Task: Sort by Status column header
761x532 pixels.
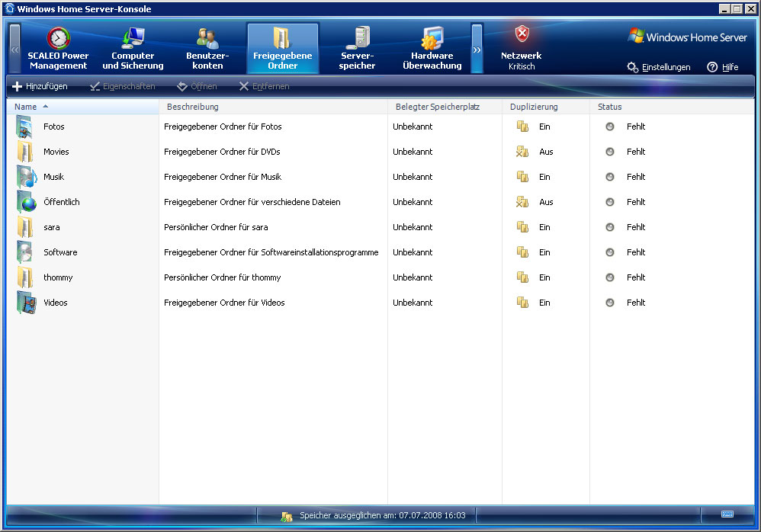Action: (x=672, y=107)
